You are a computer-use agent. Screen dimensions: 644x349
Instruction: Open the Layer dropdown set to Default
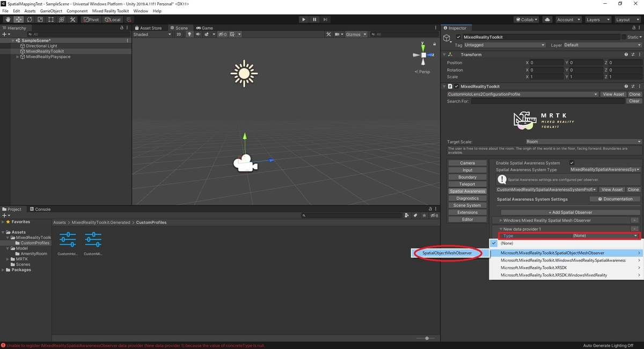[602, 45]
